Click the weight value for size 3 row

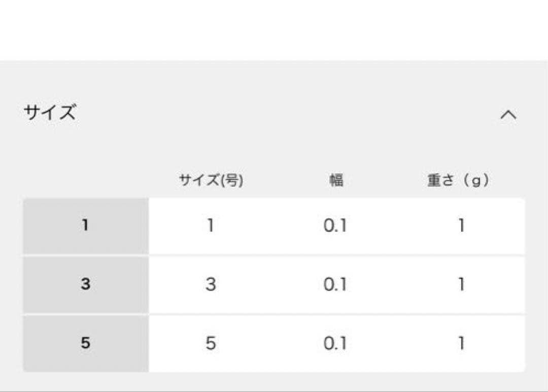[461, 284]
